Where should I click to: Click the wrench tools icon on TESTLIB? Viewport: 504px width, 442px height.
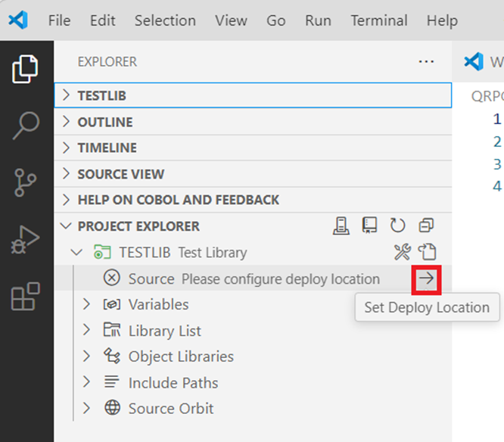click(x=402, y=252)
